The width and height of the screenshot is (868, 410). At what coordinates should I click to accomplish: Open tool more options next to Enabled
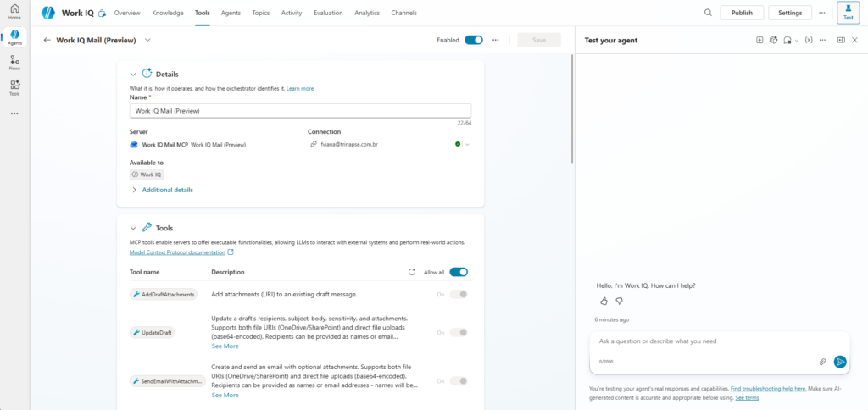coord(495,40)
